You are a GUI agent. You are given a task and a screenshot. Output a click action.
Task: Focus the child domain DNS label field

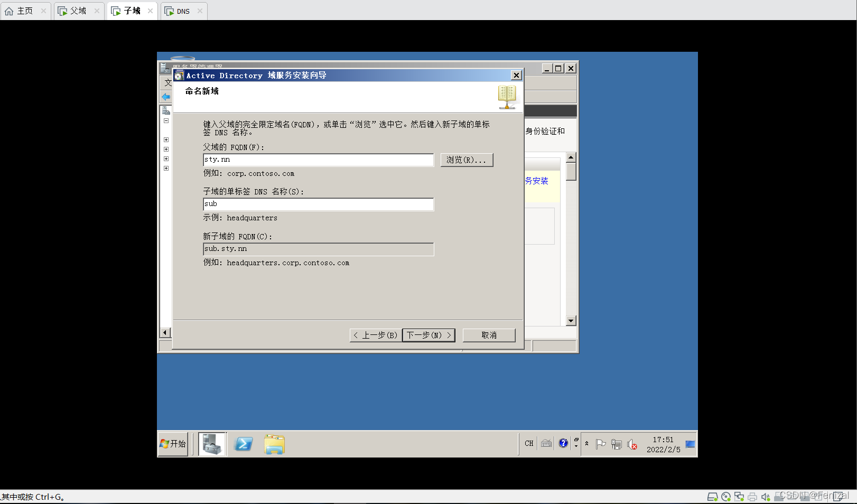click(x=318, y=204)
